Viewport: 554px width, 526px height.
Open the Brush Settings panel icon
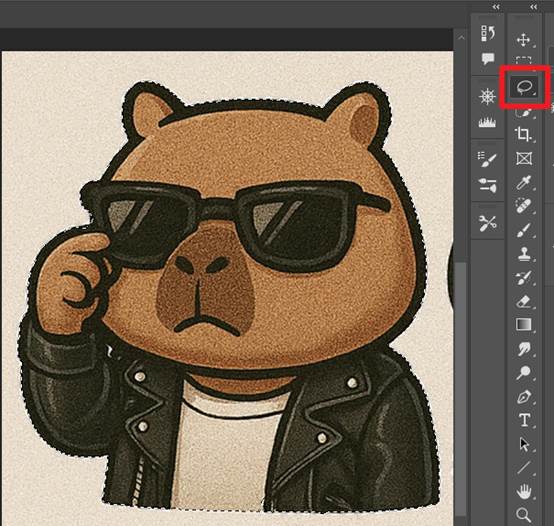point(487,159)
